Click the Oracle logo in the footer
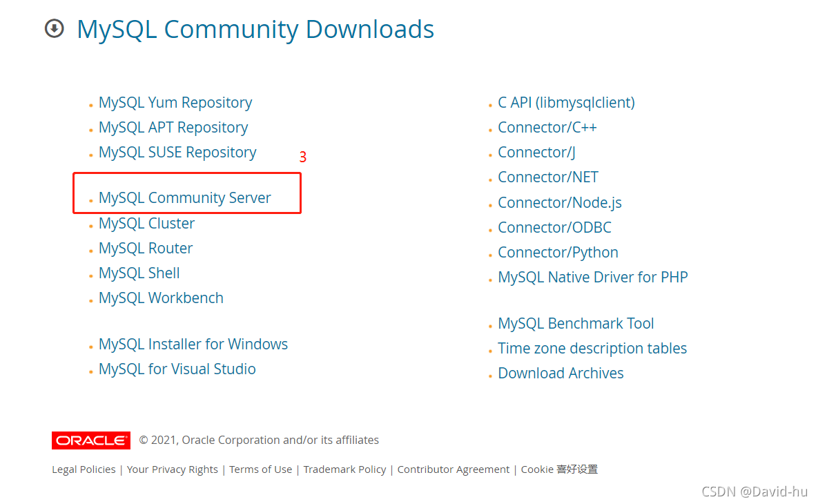This screenshot has height=504, width=818. click(90, 440)
